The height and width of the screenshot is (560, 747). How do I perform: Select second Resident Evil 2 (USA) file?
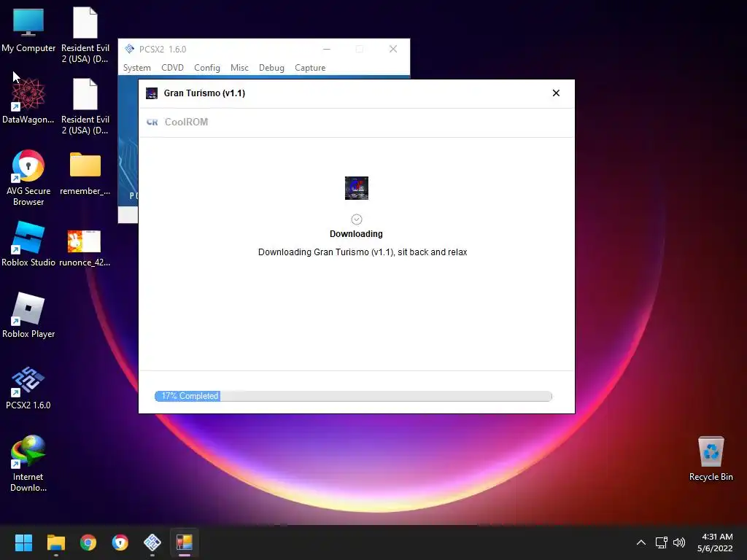point(85,106)
